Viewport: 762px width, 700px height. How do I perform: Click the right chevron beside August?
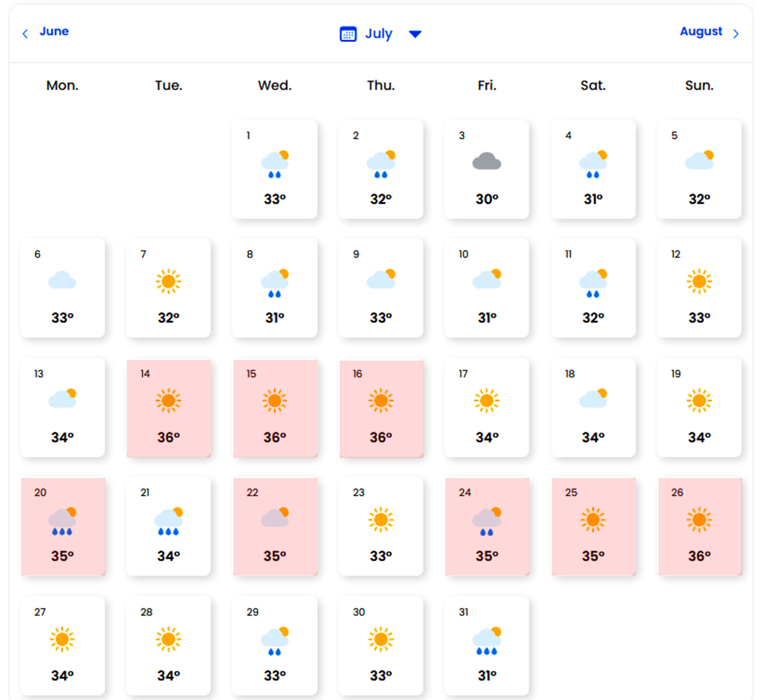(736, 34)
